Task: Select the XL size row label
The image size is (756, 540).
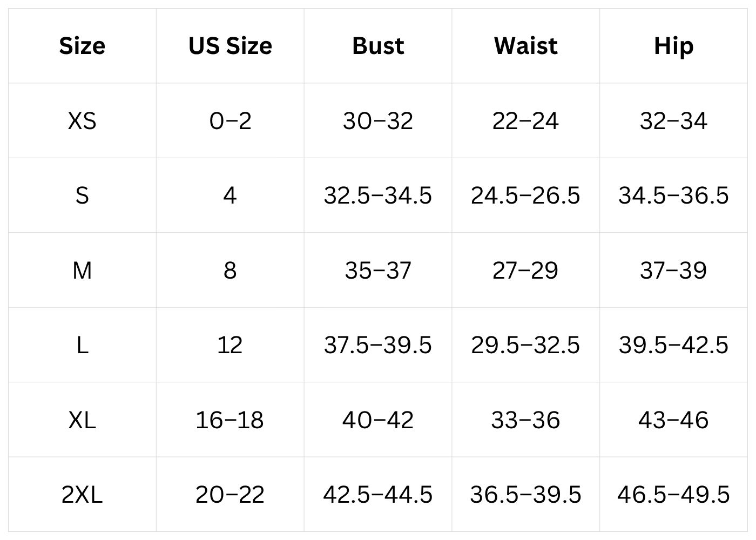Action: 82,420
